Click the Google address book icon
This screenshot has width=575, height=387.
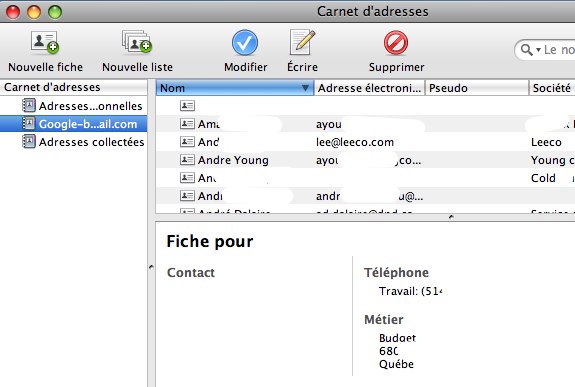[x=29, y=124]
